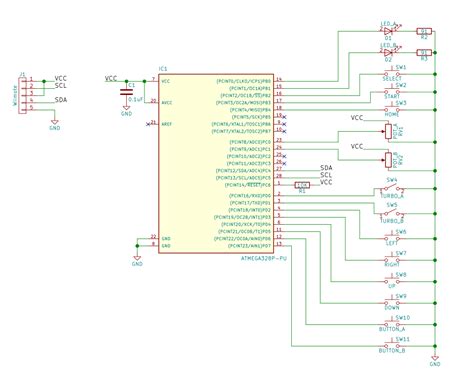This screenshot has width=474, height=385.
Task: Click resistor R2 next to LED_A
Action: tap(424, 32)
